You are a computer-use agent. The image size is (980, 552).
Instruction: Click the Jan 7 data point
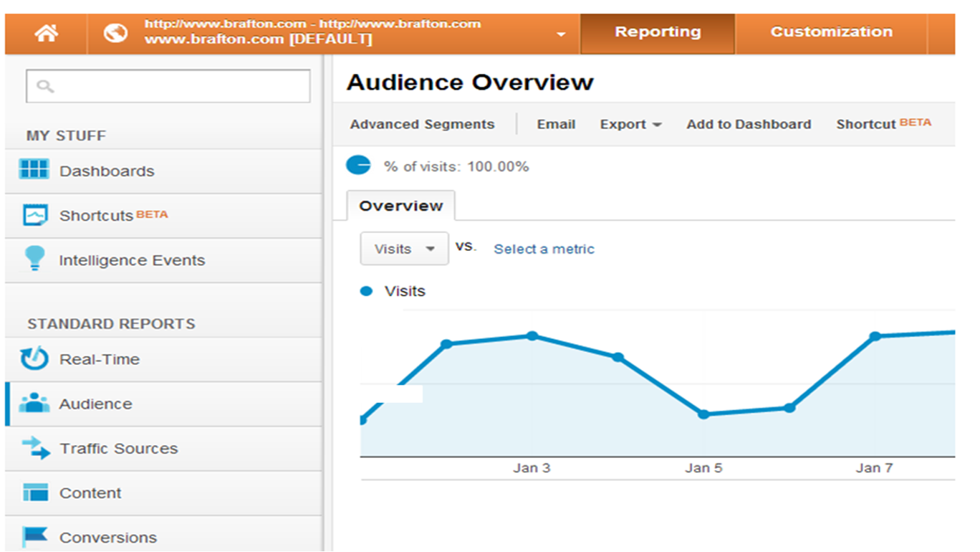click(x=875, y=336)
